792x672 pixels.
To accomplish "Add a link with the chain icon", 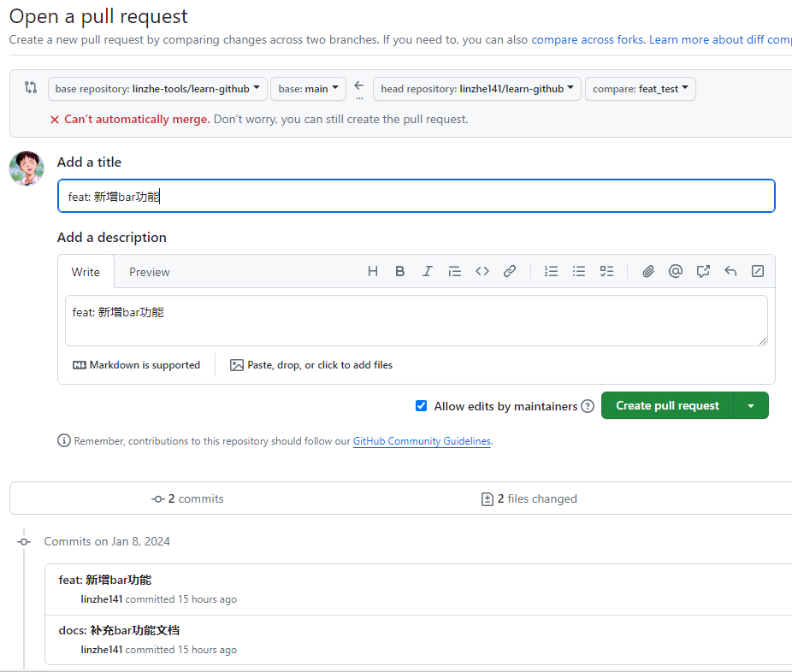I will pyautogui.click(x=510, y=272).
